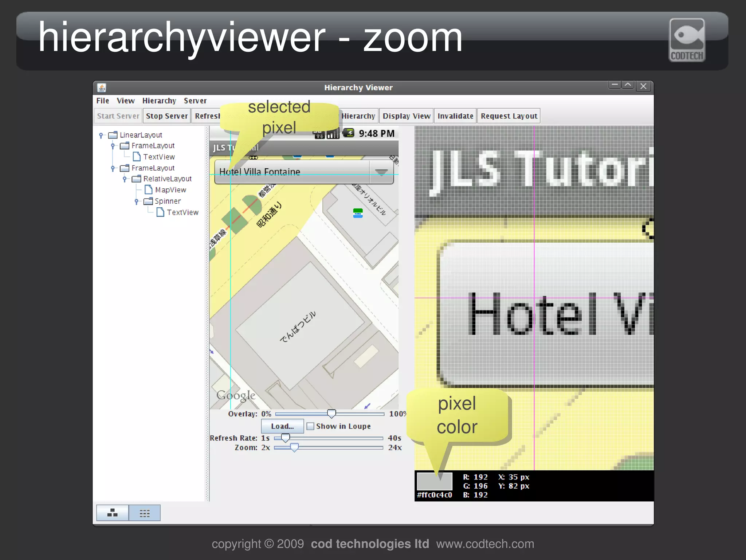Click the green map marker icon
The width and height of the screenshot is (746, 560).
click(358, 213)
